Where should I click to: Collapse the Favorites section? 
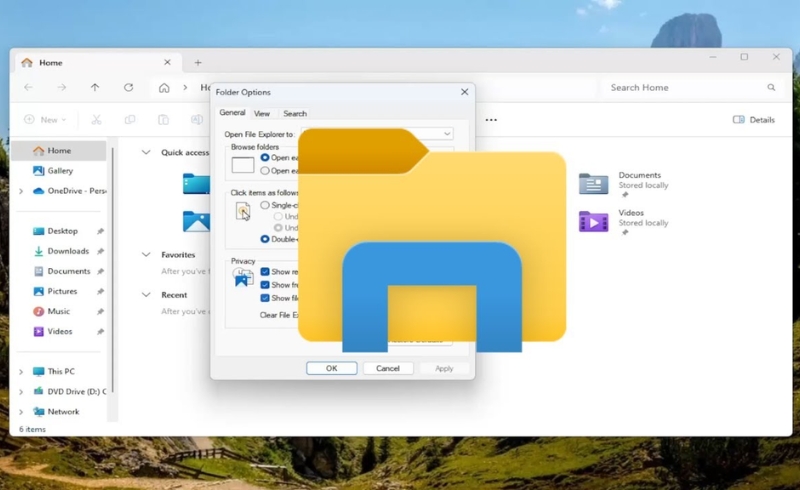[146, 254]
